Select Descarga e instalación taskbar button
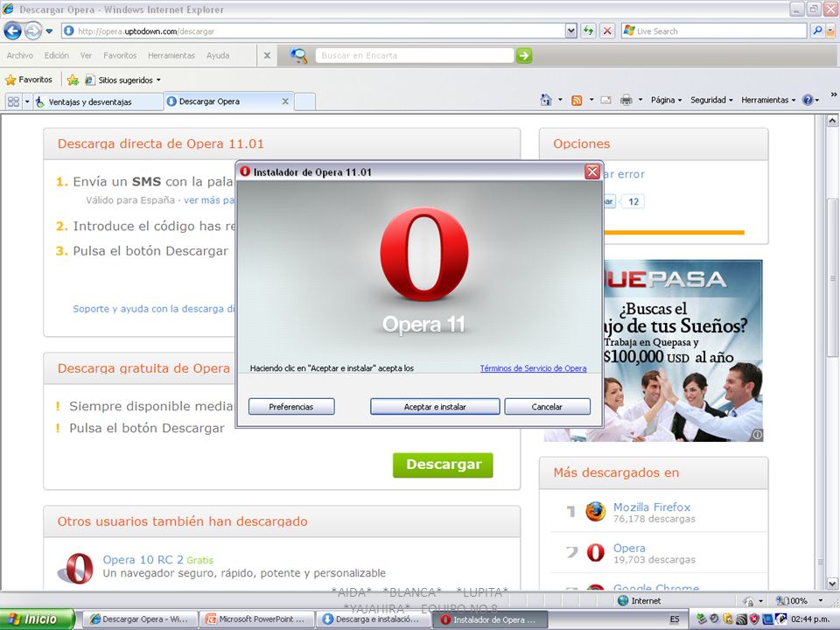This screenshot has width=840, height=630. 373,619
